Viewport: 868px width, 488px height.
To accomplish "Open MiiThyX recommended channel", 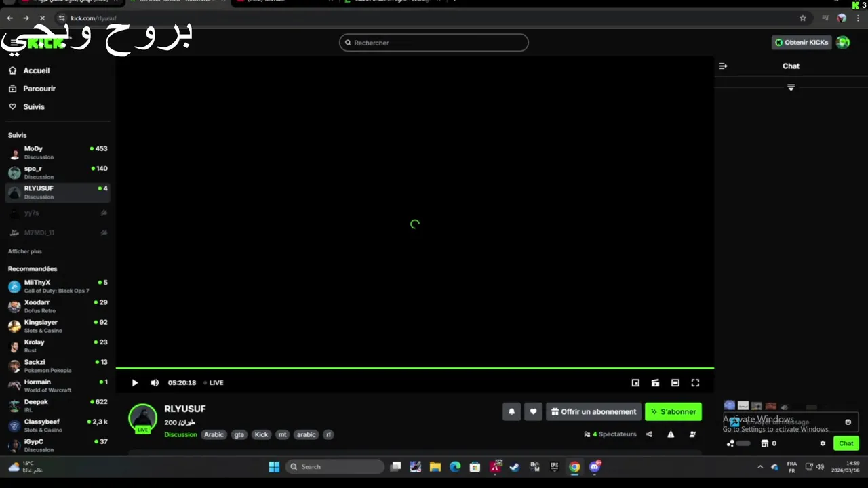I will [58, 286].
